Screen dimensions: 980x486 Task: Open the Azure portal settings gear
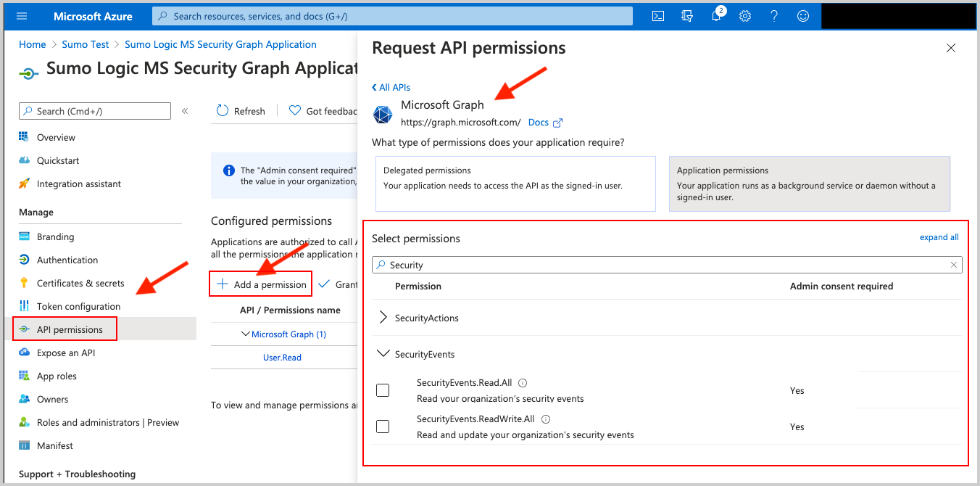tap(745, 15)
